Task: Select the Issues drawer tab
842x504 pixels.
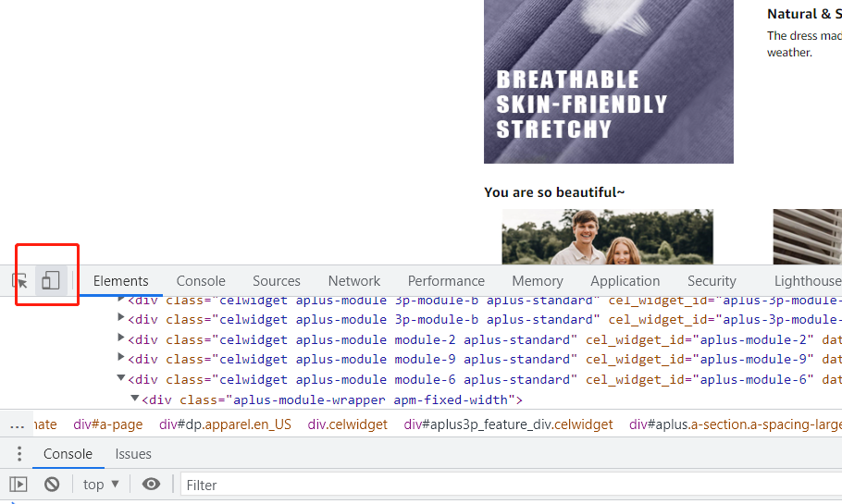Action: pyautogui.click(x=133, y=454)
